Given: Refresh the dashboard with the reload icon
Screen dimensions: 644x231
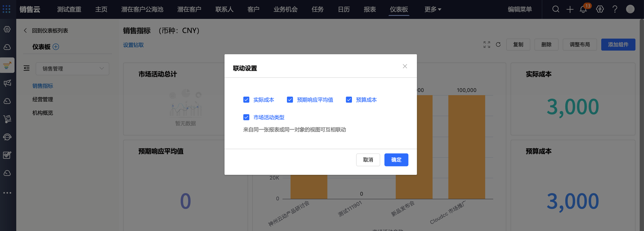Looking at the screenshot, I should pyautogui.click(x=498, y=45).
